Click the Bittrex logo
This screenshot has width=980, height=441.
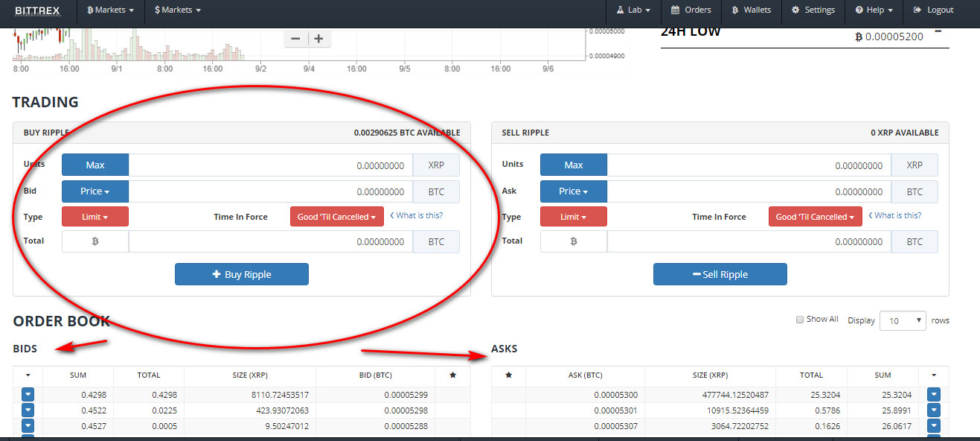(37, 10)
